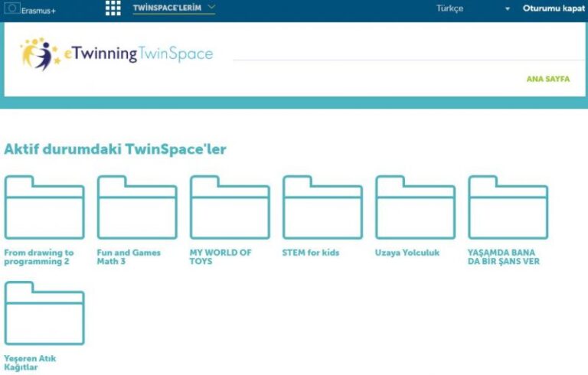Click the Uzaya Yolculuk text link
Screen dimensions: 588x375
click(x=407, y=253)
